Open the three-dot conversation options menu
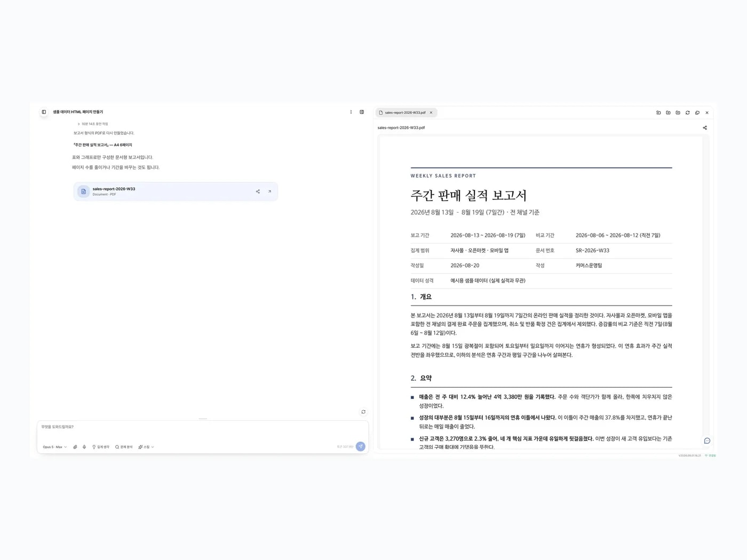747x560 pixels. [x=351, y=112]
